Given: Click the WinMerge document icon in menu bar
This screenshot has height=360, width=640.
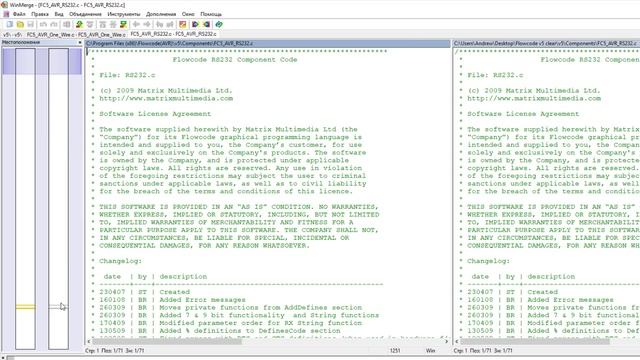Looking at the screenshot, I should pos(6,14).
